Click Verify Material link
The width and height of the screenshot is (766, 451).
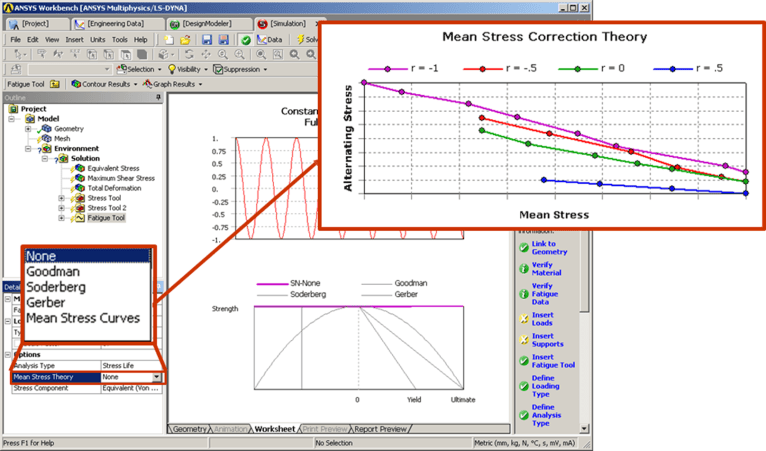(x=546, y=269)
